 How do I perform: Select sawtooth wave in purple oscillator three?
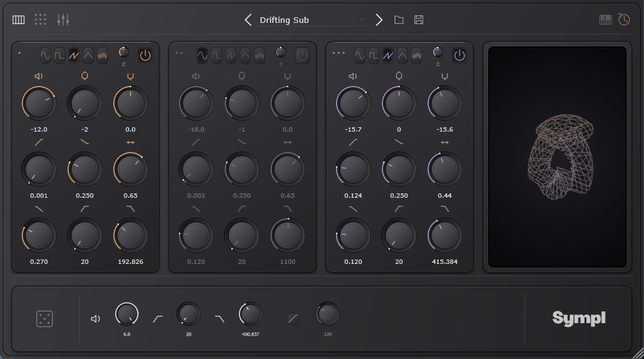click(x=388, y=56)
